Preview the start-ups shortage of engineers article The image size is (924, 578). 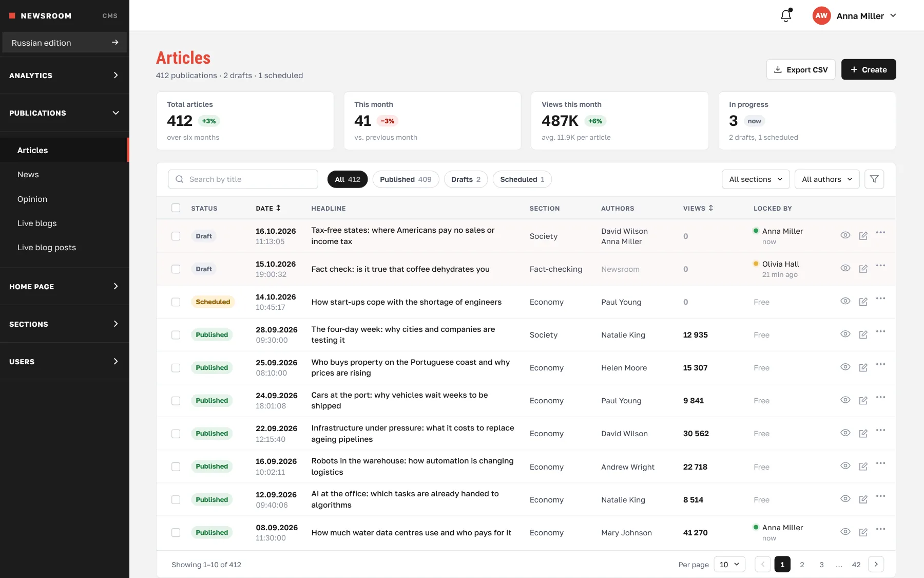845,301
